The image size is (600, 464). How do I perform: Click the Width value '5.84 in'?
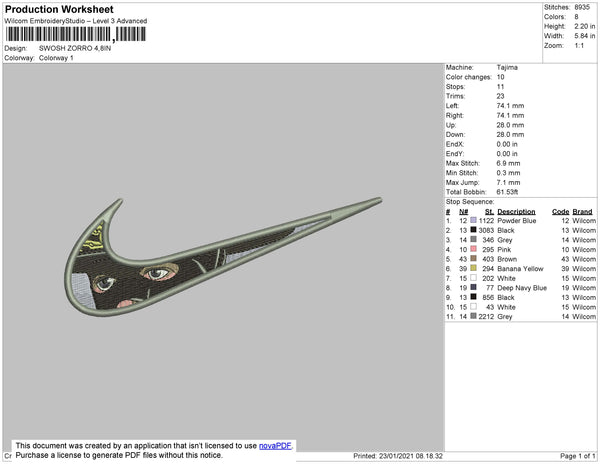coord(584,36)
